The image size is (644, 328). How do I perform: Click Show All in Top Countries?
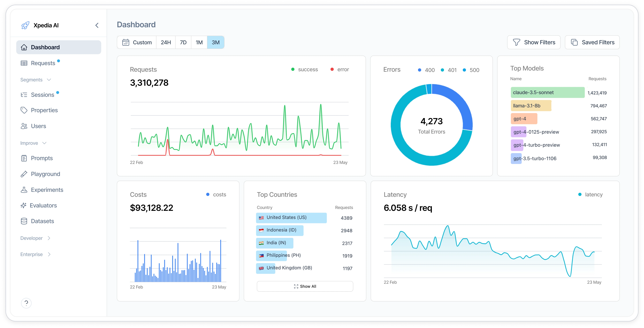[305, 286]
